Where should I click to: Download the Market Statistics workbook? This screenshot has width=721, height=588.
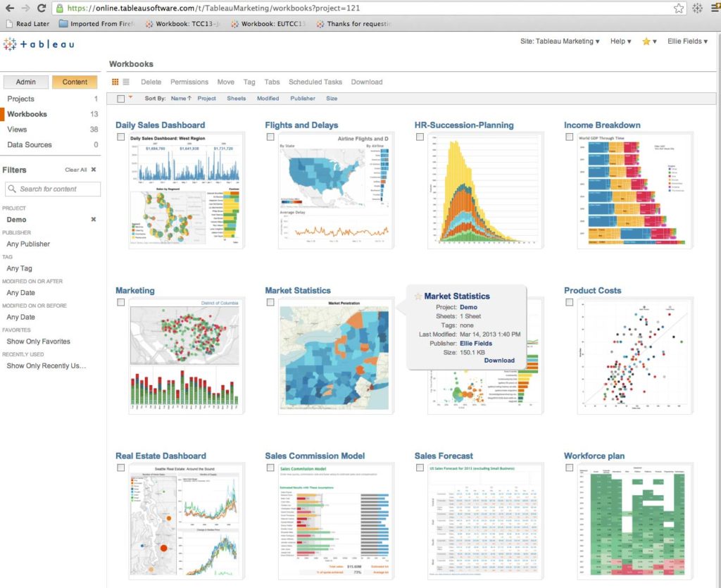tap(499, 360)
